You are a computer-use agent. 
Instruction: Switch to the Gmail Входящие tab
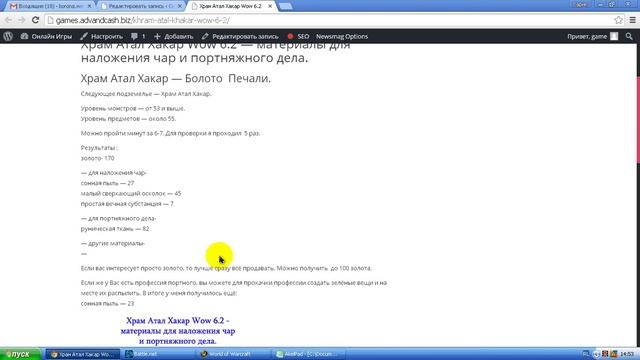point(48,6)
